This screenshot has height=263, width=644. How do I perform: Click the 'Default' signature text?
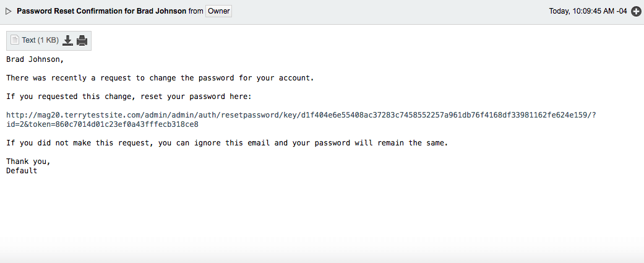pos(22,171)
